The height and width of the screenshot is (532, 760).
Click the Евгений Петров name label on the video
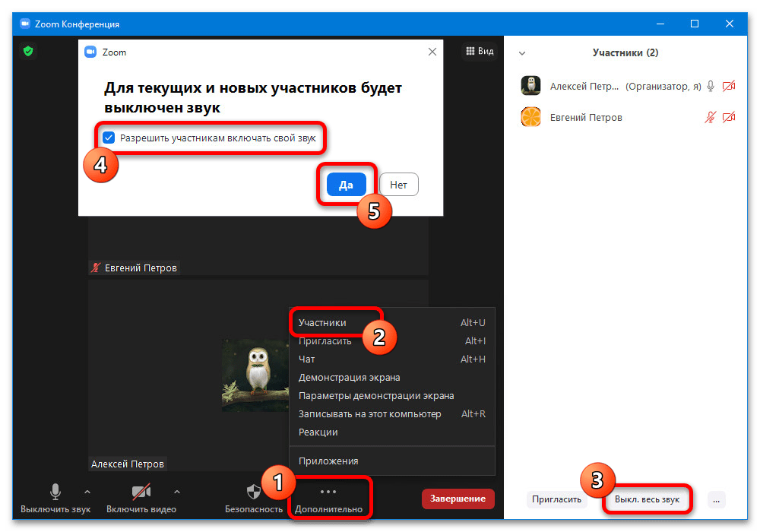pos(141,268)
